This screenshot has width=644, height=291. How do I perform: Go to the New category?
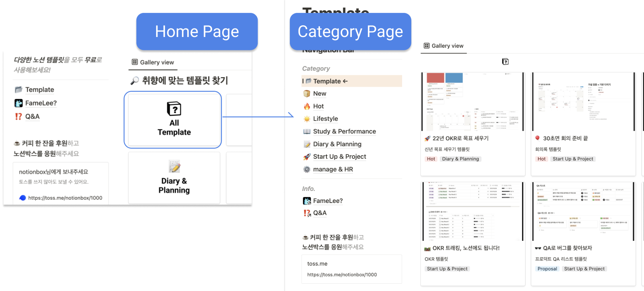(x=320, y=94)
